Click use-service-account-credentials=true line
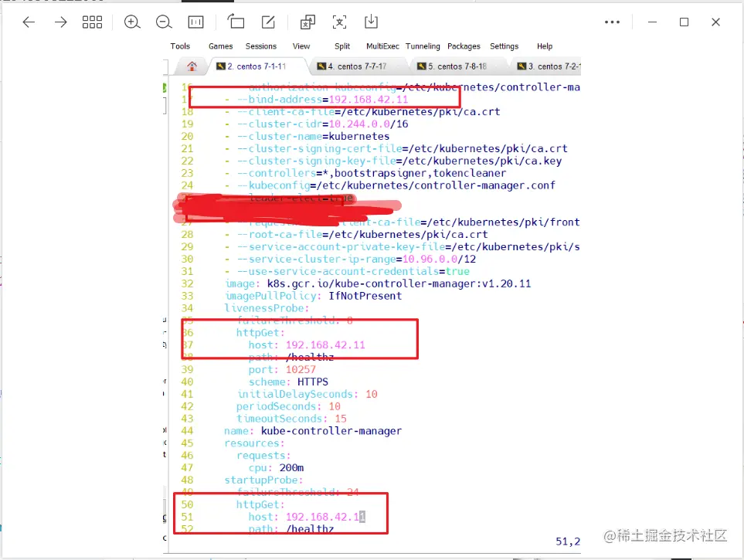The height and width of the screenshot is (560, 744). point(353,271)
